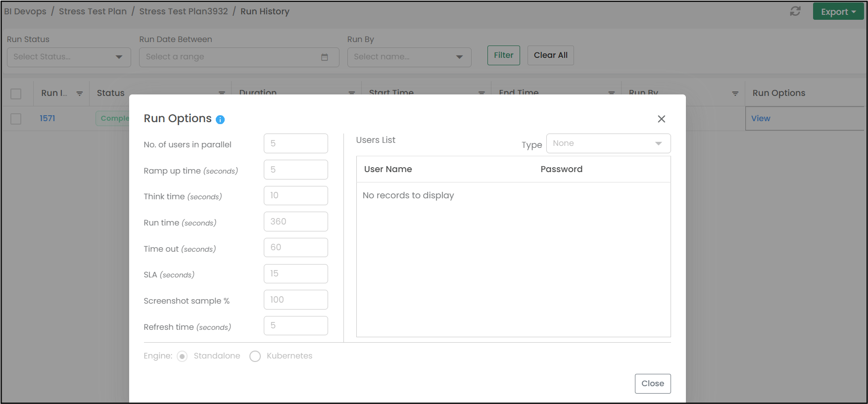Click the Run Options info icon

220,120
